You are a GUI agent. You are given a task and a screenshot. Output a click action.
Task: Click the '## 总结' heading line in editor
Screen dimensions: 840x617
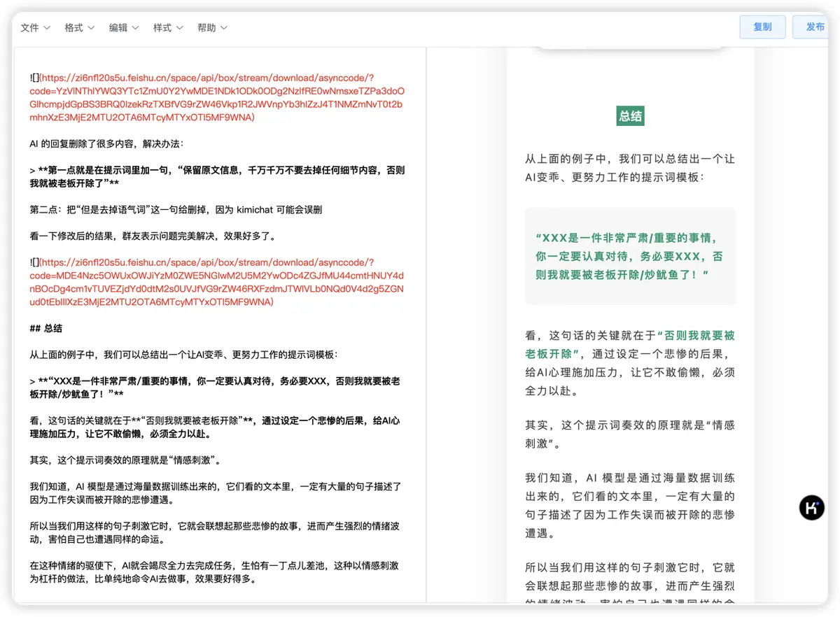46,328
